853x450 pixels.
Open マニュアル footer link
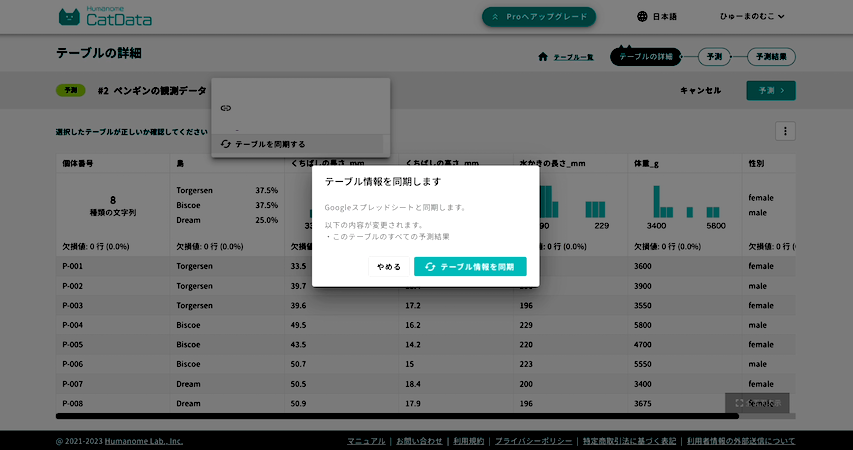tap(366, 441)
